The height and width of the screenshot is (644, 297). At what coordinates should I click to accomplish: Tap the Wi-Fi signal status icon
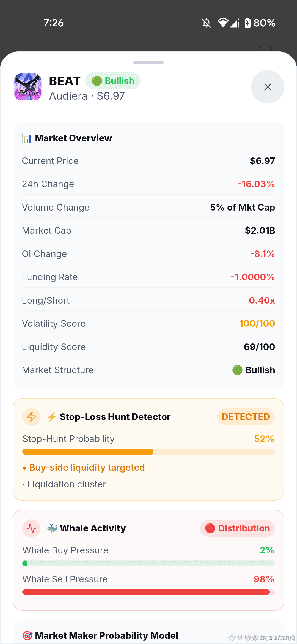pyautogui.click(x=223, y=23)
